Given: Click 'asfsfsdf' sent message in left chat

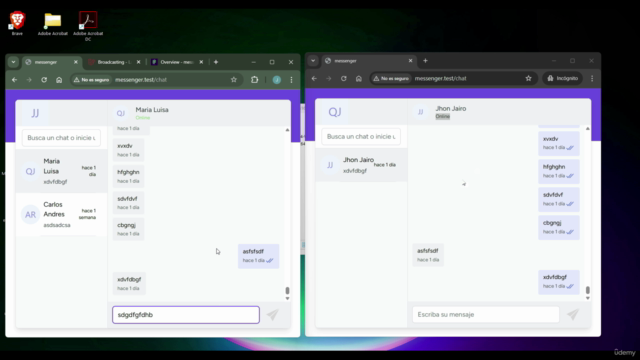Looking at the screenshot, I should click(x=258, y=256).
